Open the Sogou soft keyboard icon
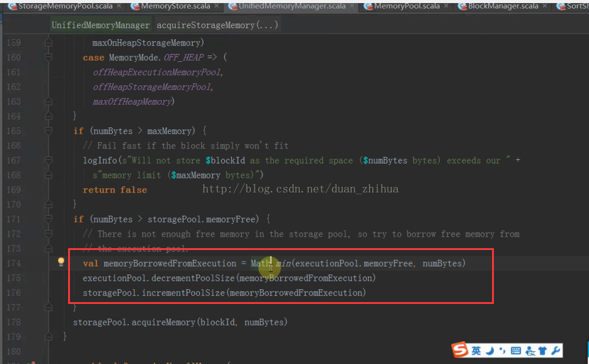The height and width of the screenshot is (364, 589). [x=516, y=351]
